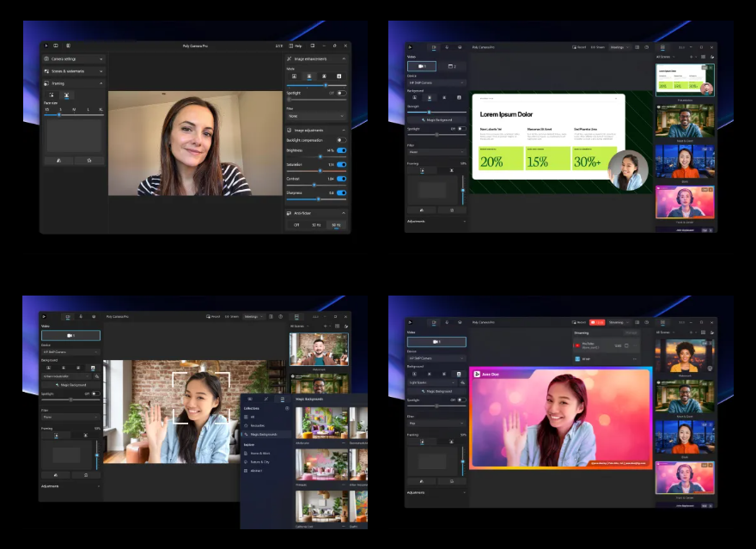
Task: Click the Anti-flicker panel icon
Action: click(x=290, y=212)
